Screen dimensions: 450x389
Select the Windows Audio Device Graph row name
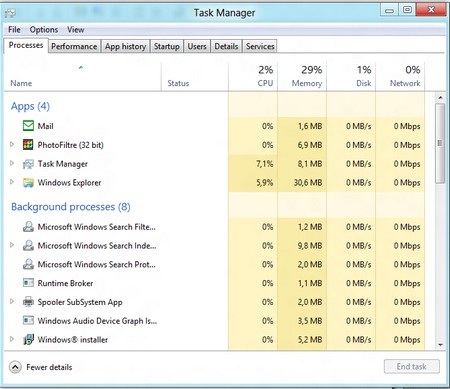tap(97, 321)
